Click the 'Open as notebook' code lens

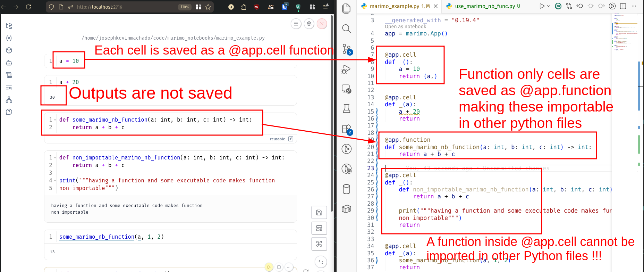tap(405, 27)
